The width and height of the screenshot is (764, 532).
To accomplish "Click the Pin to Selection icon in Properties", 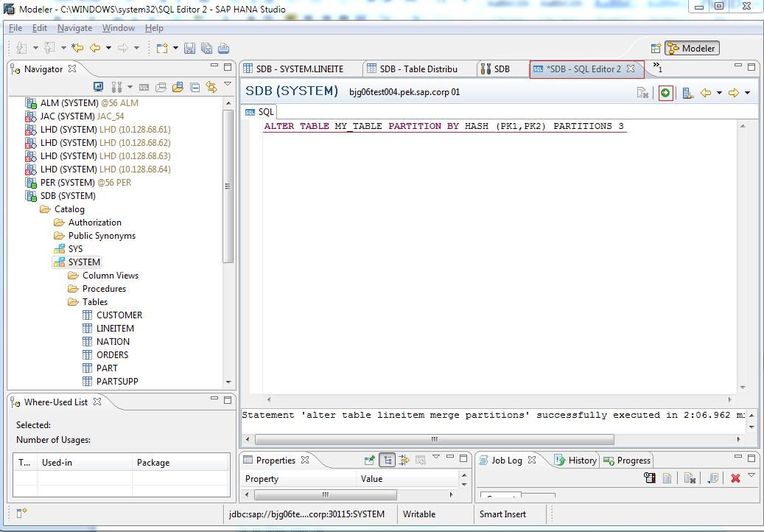I will (369, 460).
